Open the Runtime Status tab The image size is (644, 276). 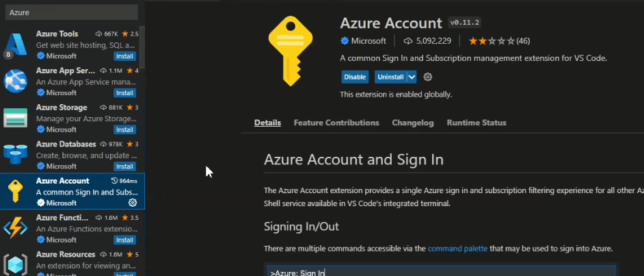477,123
